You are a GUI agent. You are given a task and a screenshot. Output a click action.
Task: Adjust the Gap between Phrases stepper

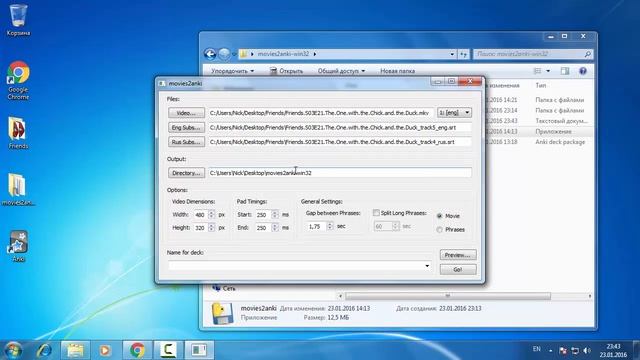tap(330, 226)
